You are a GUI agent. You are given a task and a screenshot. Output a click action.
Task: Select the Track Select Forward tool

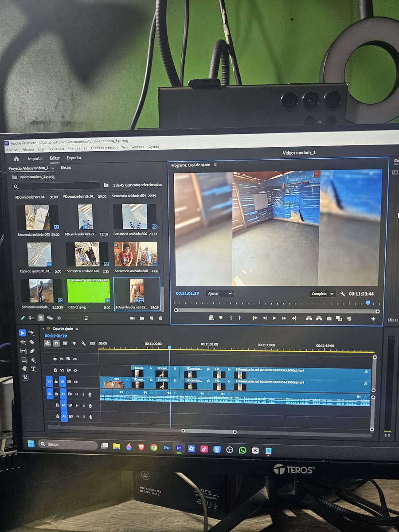(x=31, y=332)
